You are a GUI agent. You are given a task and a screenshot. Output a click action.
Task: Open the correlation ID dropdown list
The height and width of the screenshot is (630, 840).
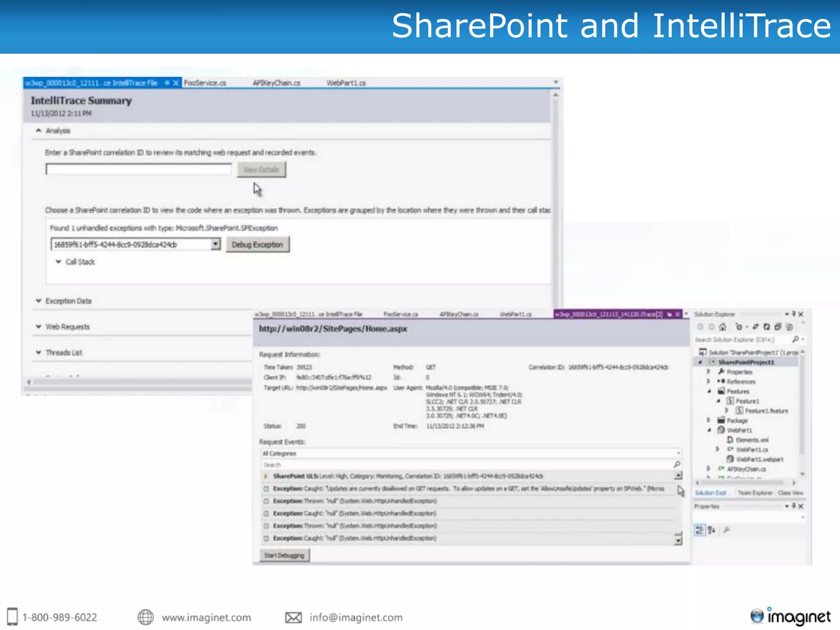pos(215,244)
